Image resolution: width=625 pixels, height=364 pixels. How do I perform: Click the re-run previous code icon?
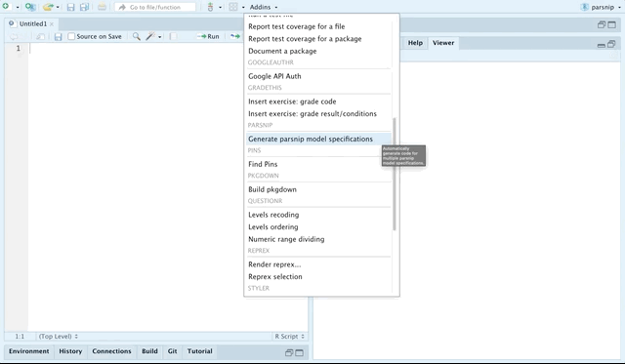coord(235,36)
